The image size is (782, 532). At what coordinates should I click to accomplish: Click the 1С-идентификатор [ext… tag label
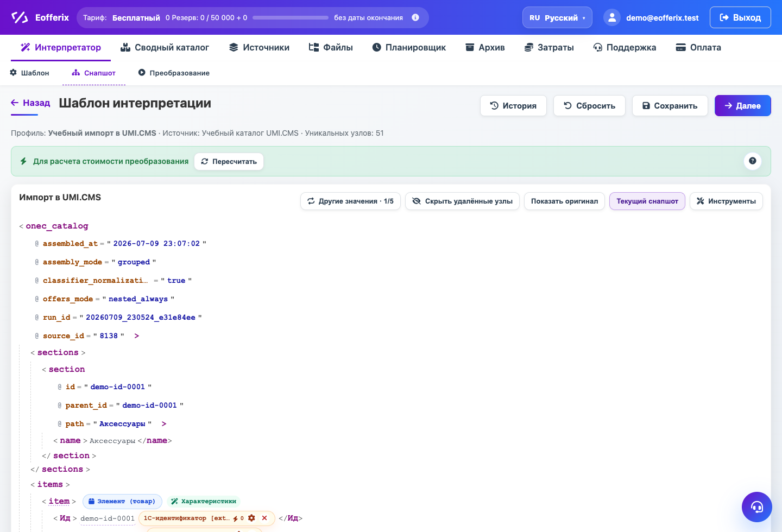[x=186, y=518]
